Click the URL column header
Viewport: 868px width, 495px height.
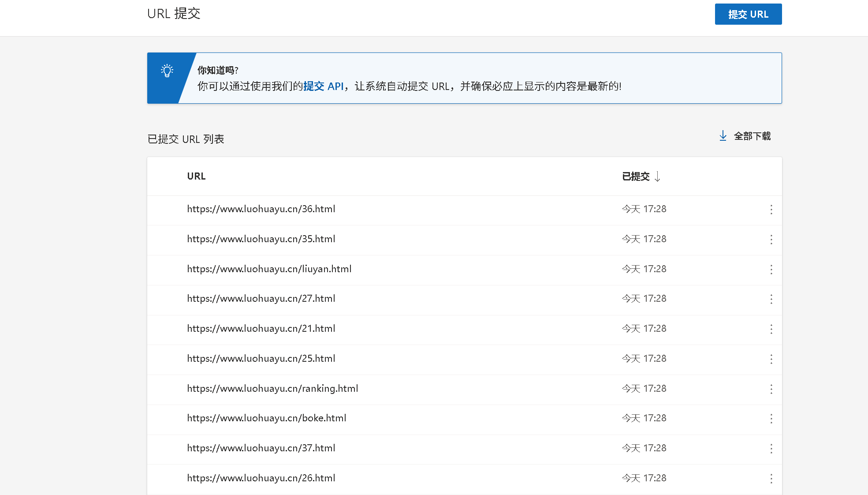196,176
